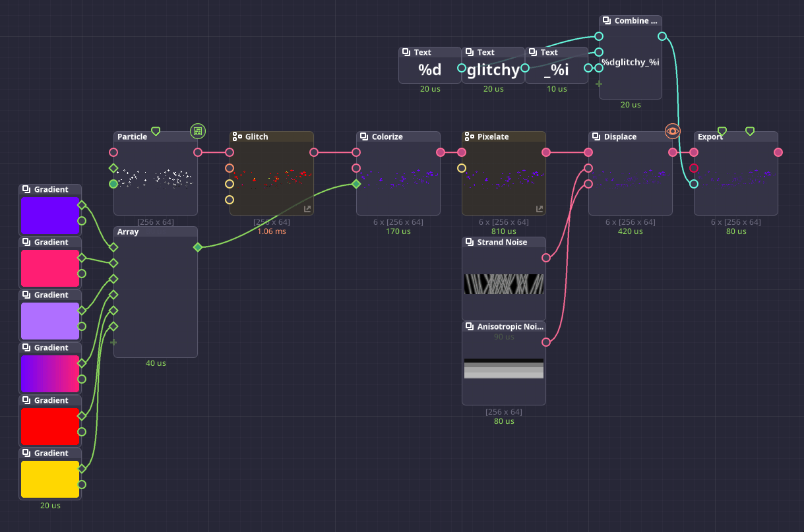Viewport: 804px width, 532px height.
Task: Toggle the left green badge above Export node
Action: 722,131
